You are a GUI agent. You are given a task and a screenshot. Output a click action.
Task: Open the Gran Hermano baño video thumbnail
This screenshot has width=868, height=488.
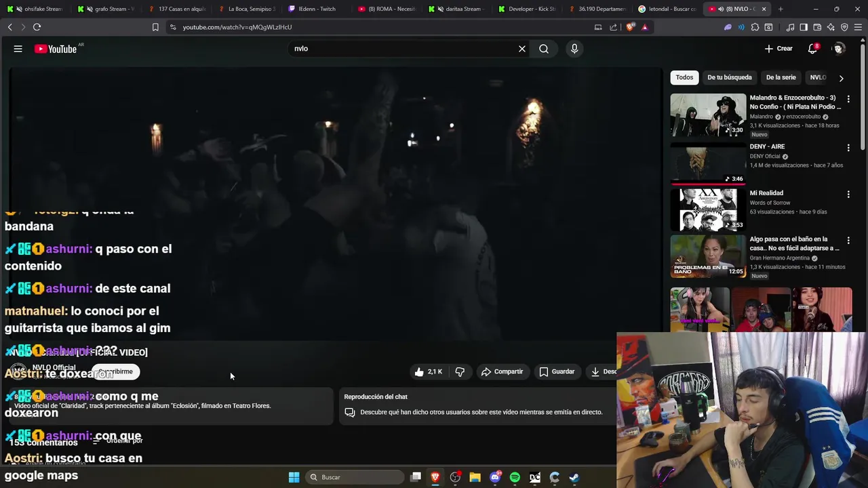[708, 256]
